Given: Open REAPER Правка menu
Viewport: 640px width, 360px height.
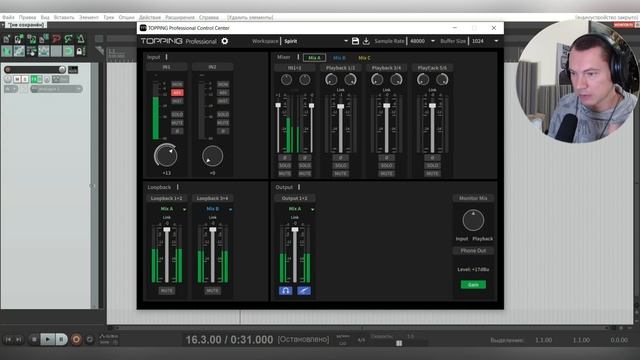Looking at the screenshot, I should pos(27,18).
